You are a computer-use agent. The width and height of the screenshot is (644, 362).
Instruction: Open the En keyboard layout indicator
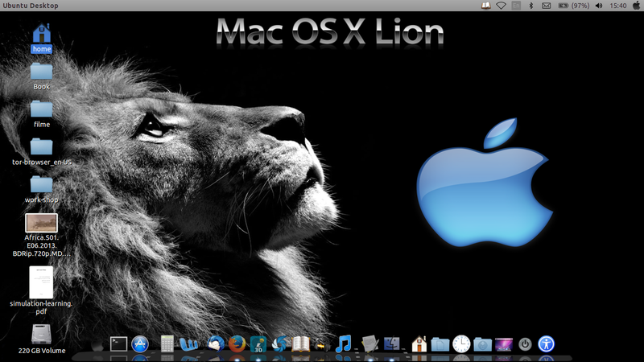pos(516,6)
